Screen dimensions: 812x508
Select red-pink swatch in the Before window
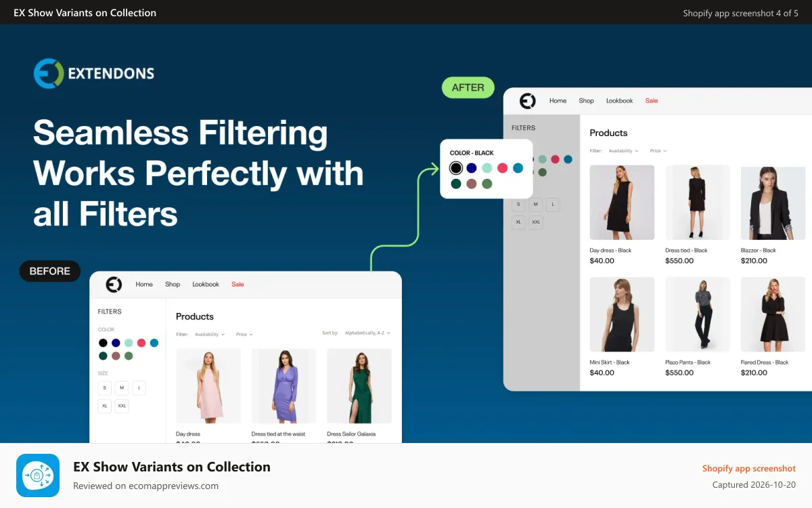[x=141, y=343]
